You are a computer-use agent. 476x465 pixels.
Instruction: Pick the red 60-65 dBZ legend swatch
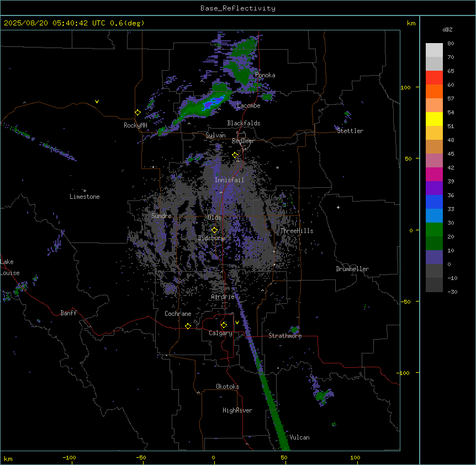pyautogui.click(x=434, y=78)
